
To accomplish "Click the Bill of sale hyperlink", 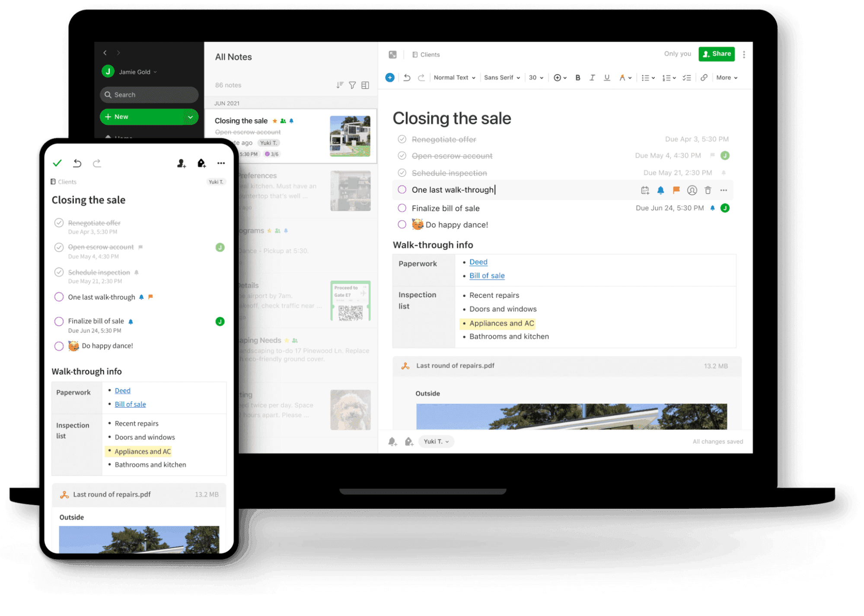I will tap(486, 276).
